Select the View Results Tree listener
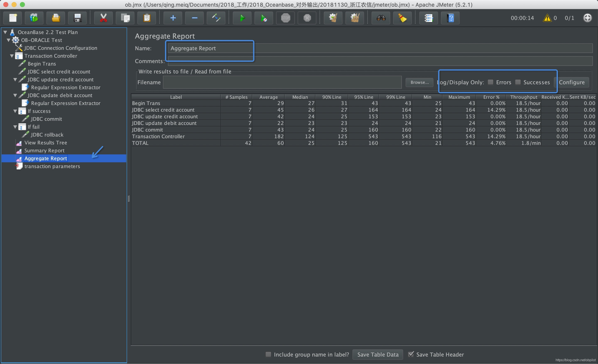The height and width of the screenshot is (364, 598). pyautogui.click(x=46, y=143)
